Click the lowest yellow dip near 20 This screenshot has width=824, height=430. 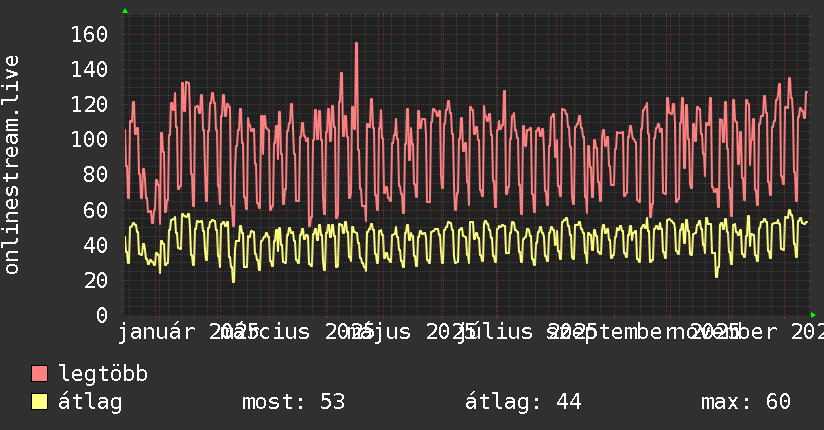[233, 281]
